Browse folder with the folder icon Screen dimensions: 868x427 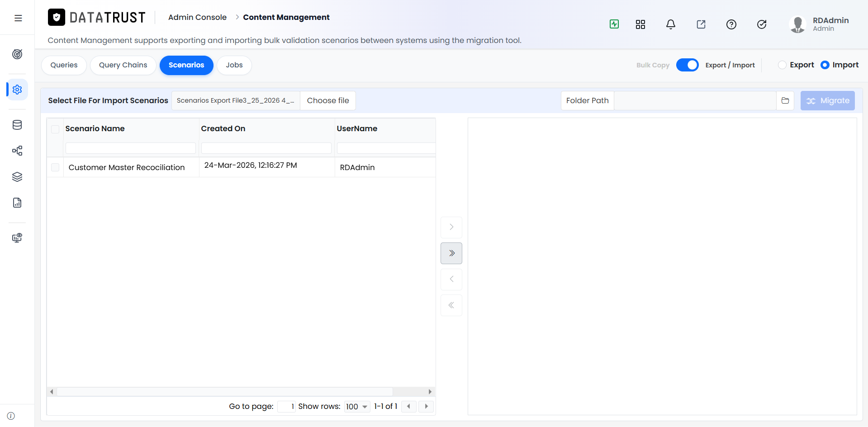click(x=785, y=100)
